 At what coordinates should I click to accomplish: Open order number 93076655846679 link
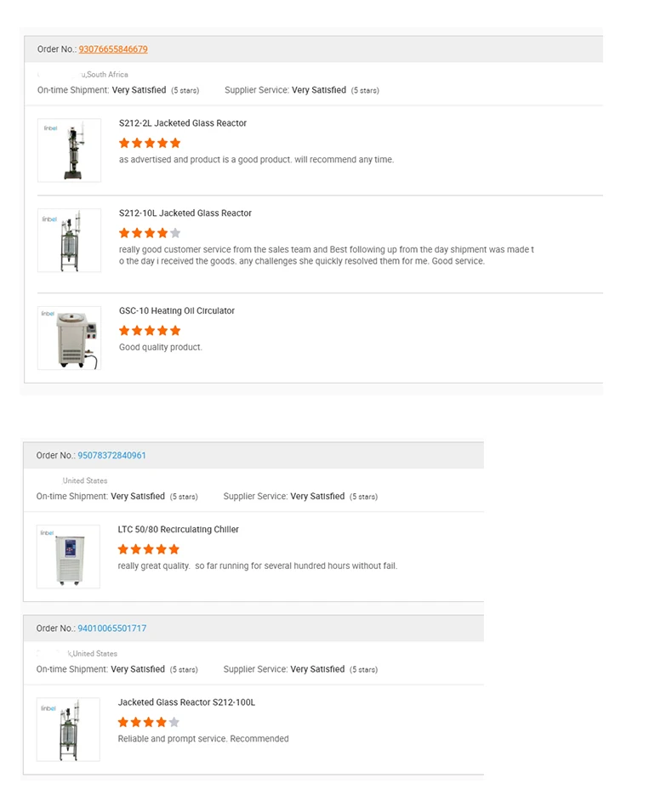[113, 49]
